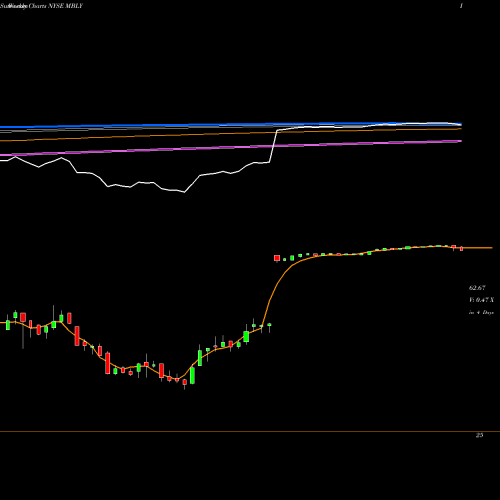Click the 25 axis value label
The image size is (500, 500).
pos(479,435)
